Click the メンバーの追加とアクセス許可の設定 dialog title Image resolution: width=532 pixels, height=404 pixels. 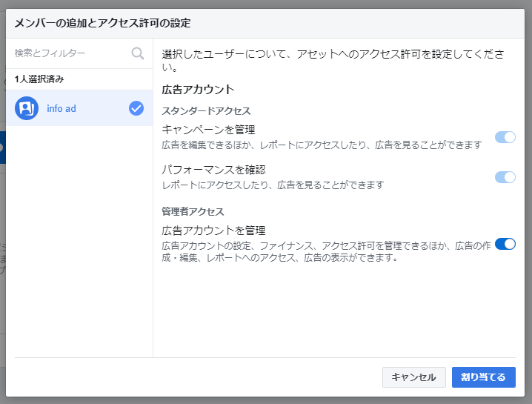click(102, 23)
